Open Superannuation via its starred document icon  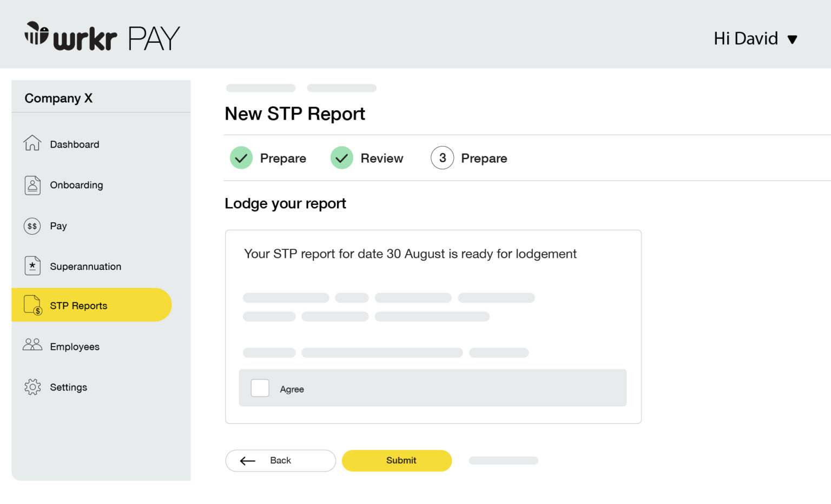(x=32, y=266)
